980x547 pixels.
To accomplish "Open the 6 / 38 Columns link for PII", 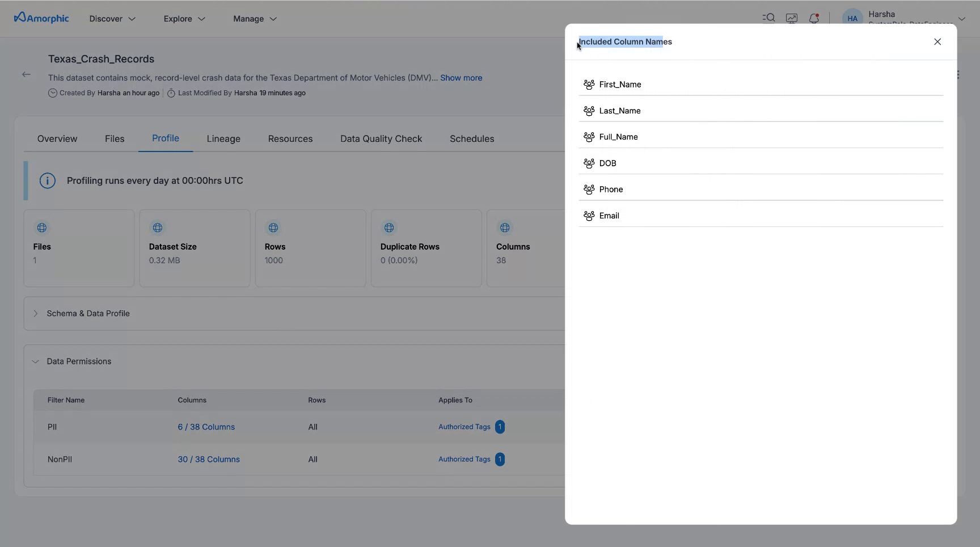I will [x=206, y=427].
